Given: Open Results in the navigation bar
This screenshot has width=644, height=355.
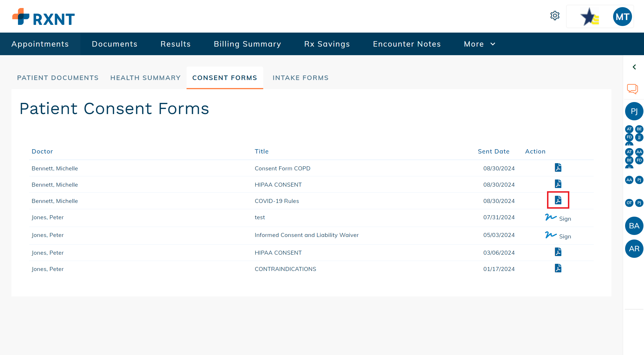Looking at the screenshot, I should click(x=176, y=44).
